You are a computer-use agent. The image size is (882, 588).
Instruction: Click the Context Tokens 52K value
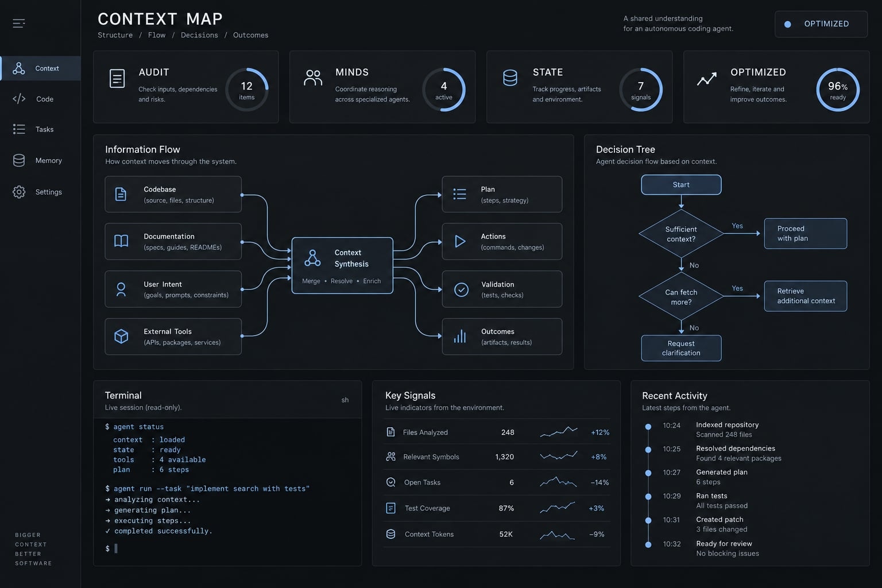(x=506, y=534)
